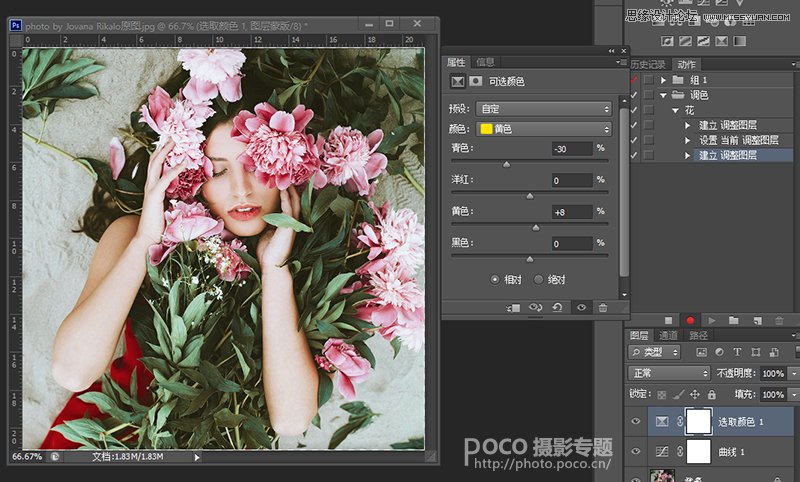The height and width of the screenshot is (482, 800).
Task: Open the 颜色 color dropdown showing 黄色
Action: 543,129
